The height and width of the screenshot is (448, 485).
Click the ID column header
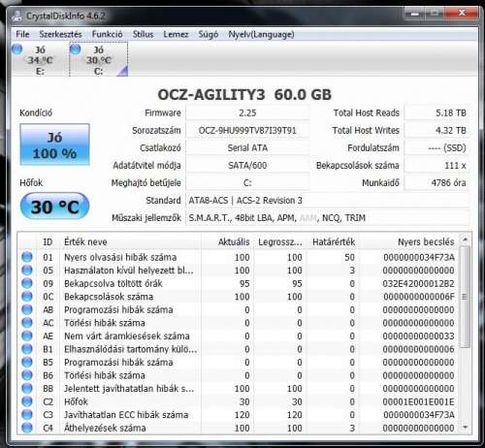48,241
